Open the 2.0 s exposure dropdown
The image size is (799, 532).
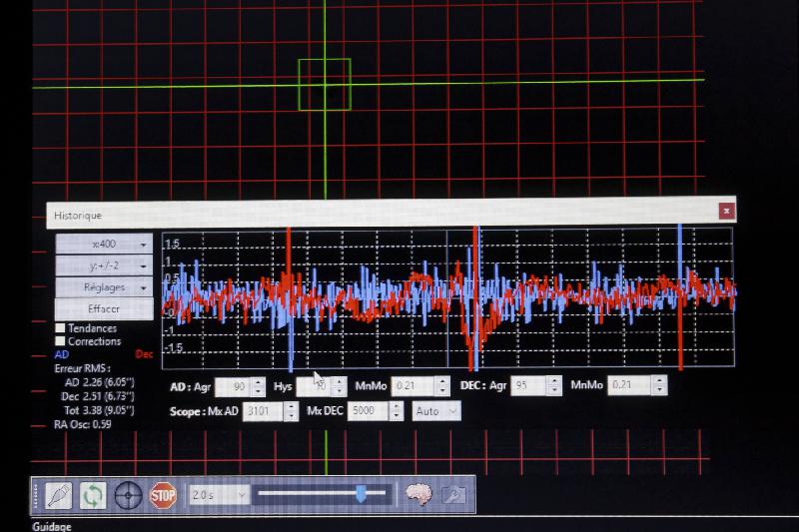220,495
